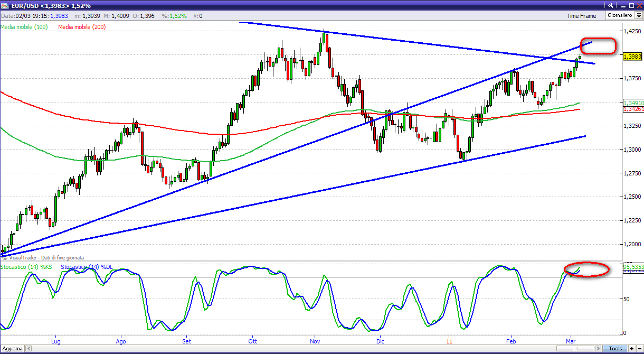Click the horizontal scrollbar right arrow
644x354 pixels.
pyautogui.click(x=599, y=349)
